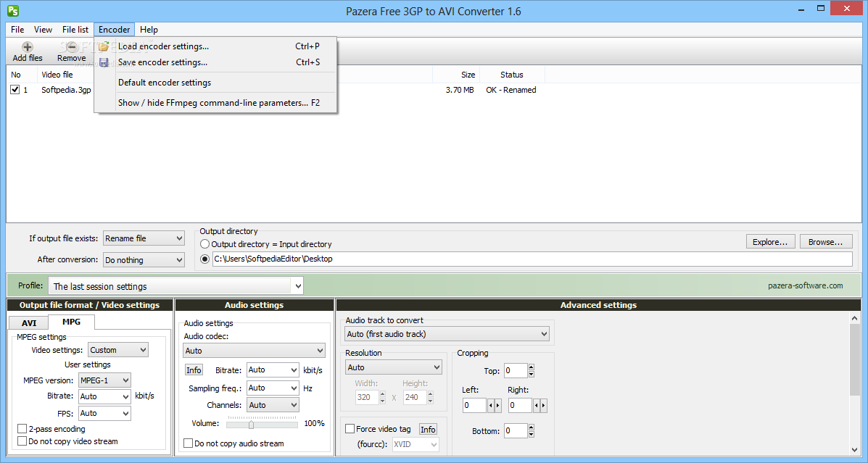
Task: Open the MPEG version dropdown
Action: (x=104, y=380)
